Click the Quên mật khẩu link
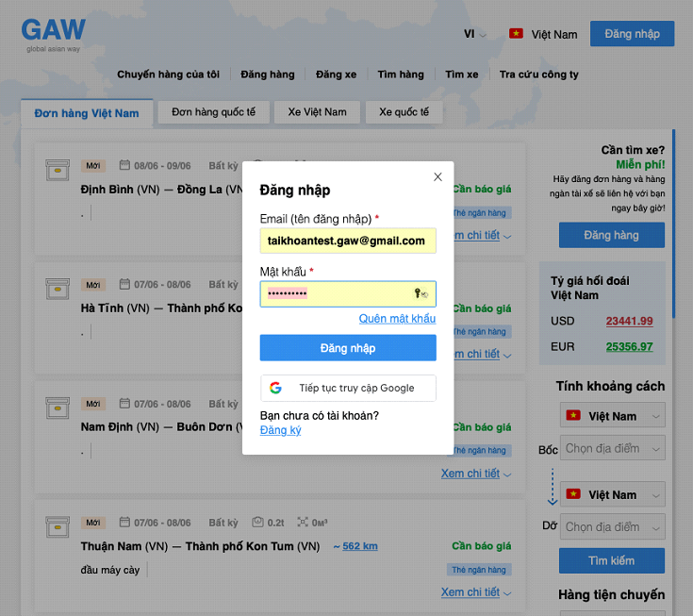 coord(397,319)
